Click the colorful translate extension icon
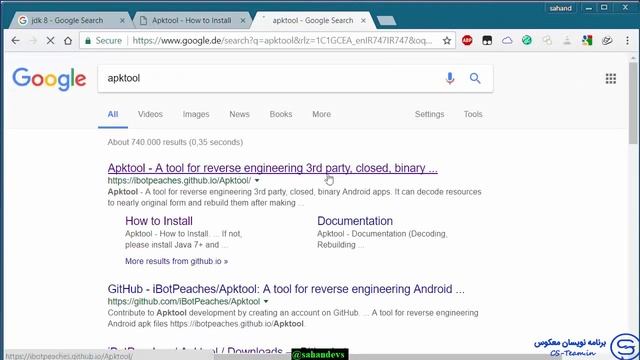 coord(587,40)
